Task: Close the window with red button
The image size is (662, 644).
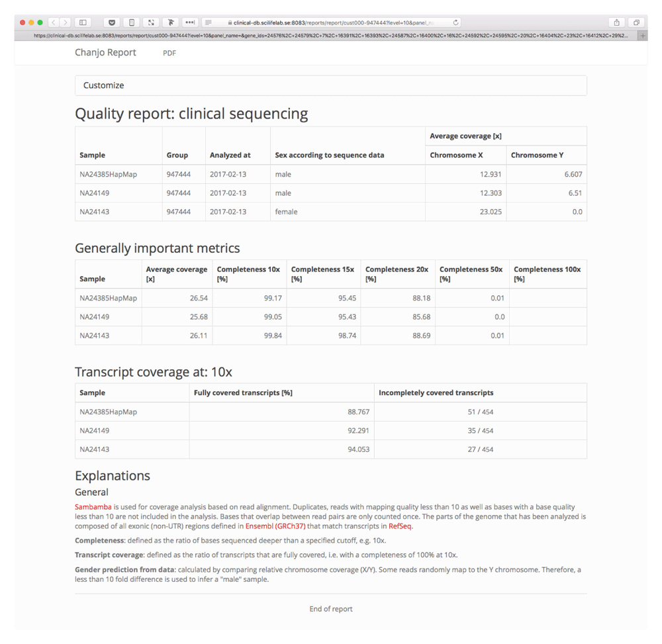Action: pyautogui.click(x=23, y=23)
